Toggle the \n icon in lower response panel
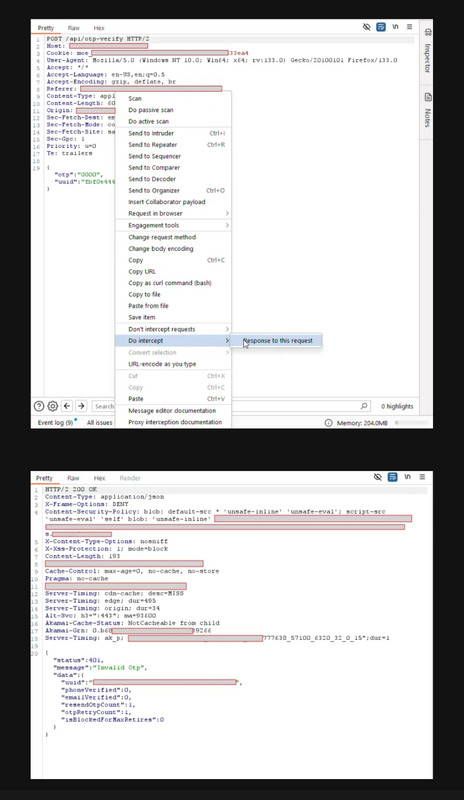 pos(407,477)
